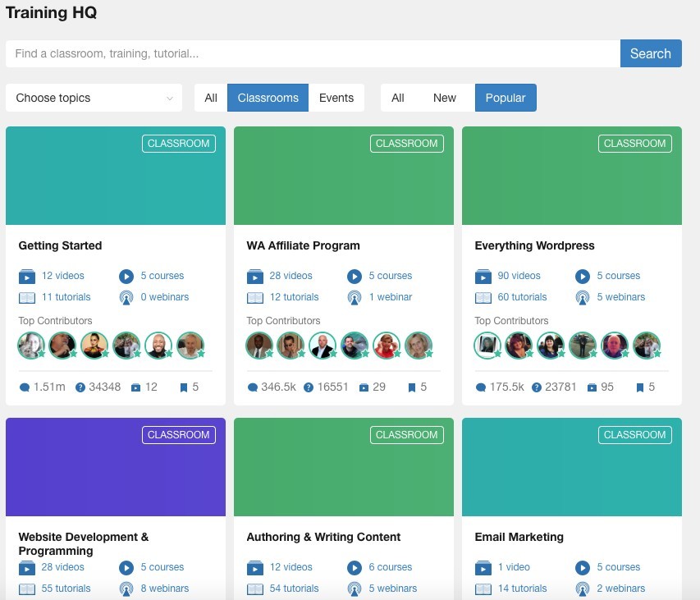This screenshot has height=600, width=700.
Task: Select the Classrooms tab
Action: (268, 98)
